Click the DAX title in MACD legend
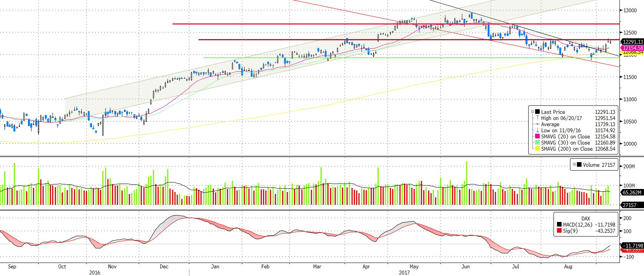 click(586, 219)
